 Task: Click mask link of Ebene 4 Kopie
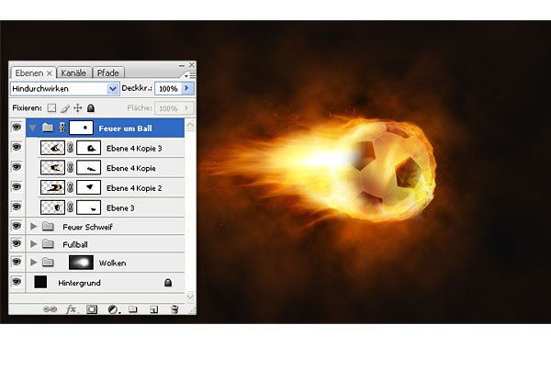click(x=71, y=168)
